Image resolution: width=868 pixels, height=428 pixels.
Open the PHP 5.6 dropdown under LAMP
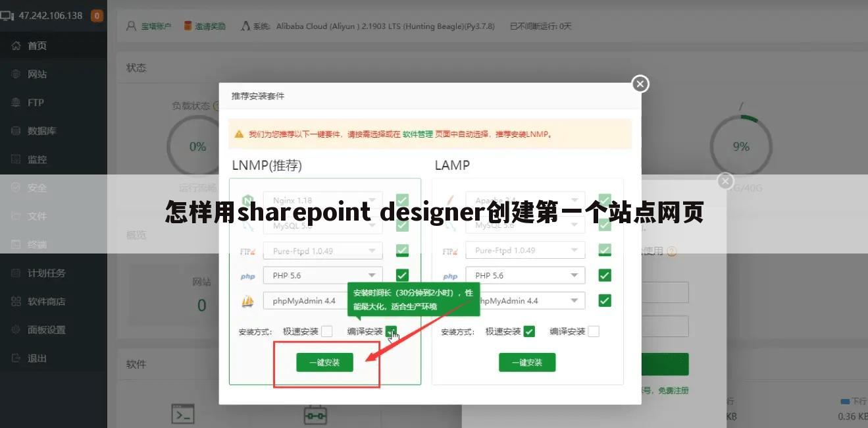(x=525, y=275)
